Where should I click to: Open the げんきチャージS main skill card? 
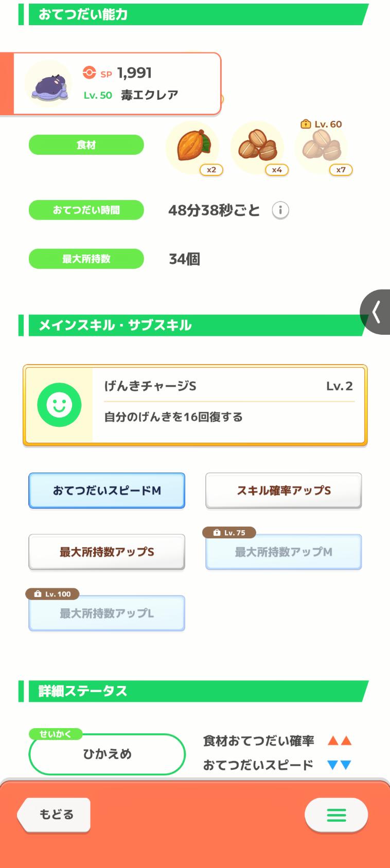pos(228,405)
